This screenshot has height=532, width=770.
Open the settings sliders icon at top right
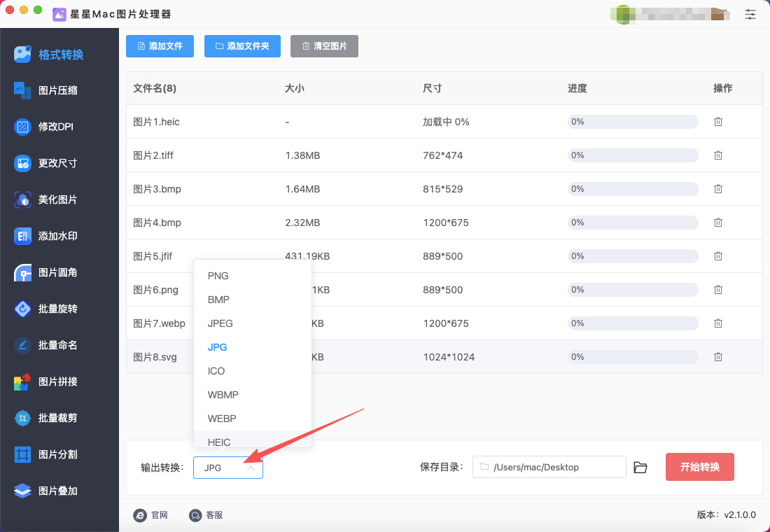750,14
